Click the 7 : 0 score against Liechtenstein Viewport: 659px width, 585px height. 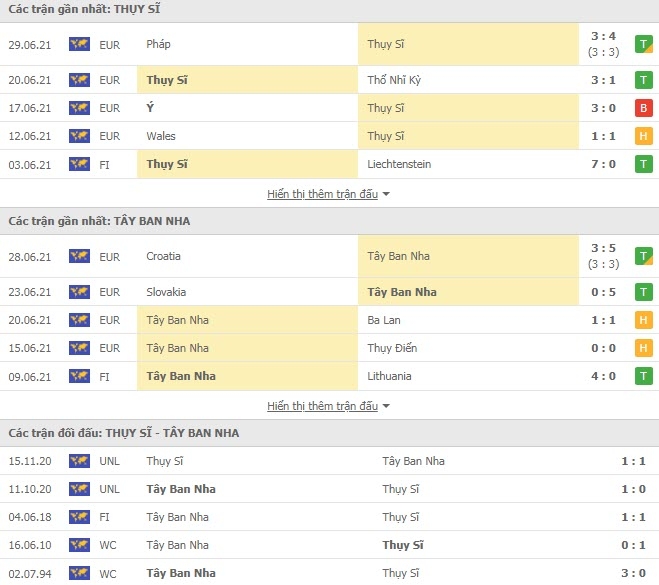tap(603, 164)
